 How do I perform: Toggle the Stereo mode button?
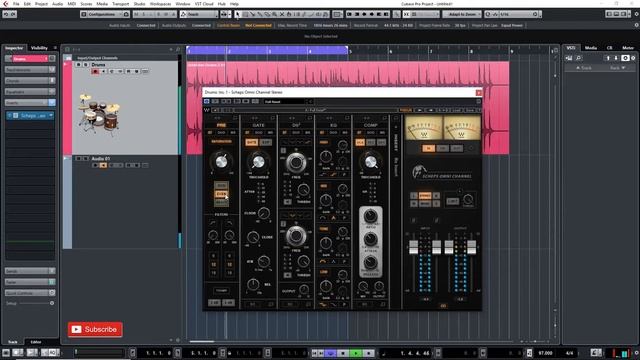425,196
